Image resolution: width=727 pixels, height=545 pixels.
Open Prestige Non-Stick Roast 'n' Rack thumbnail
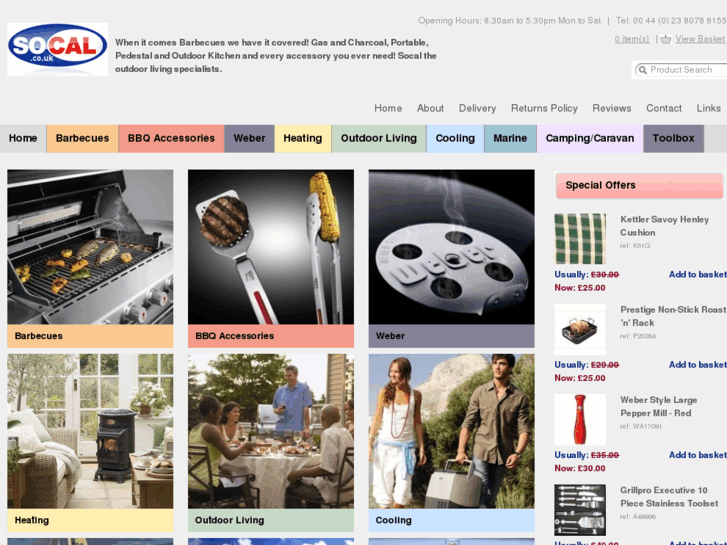click(x=580, y=329)
